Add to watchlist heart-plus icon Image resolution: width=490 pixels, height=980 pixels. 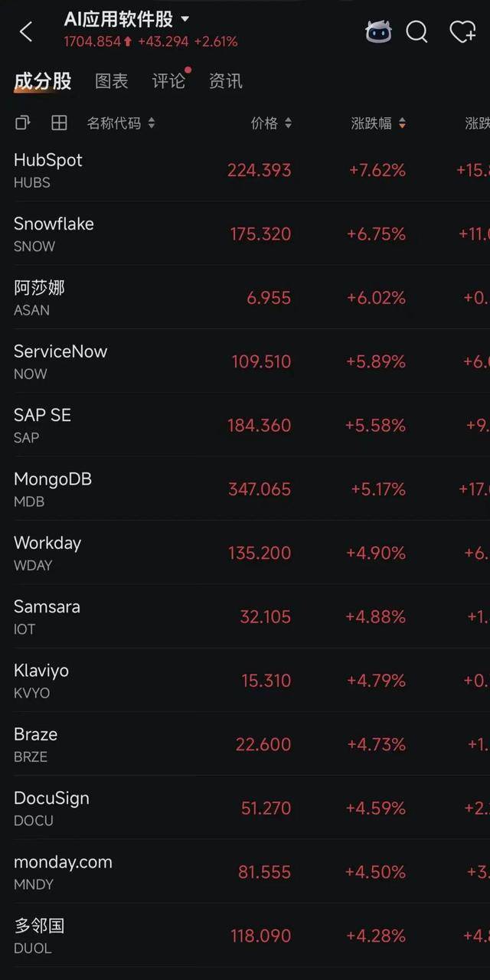(462, 31)
